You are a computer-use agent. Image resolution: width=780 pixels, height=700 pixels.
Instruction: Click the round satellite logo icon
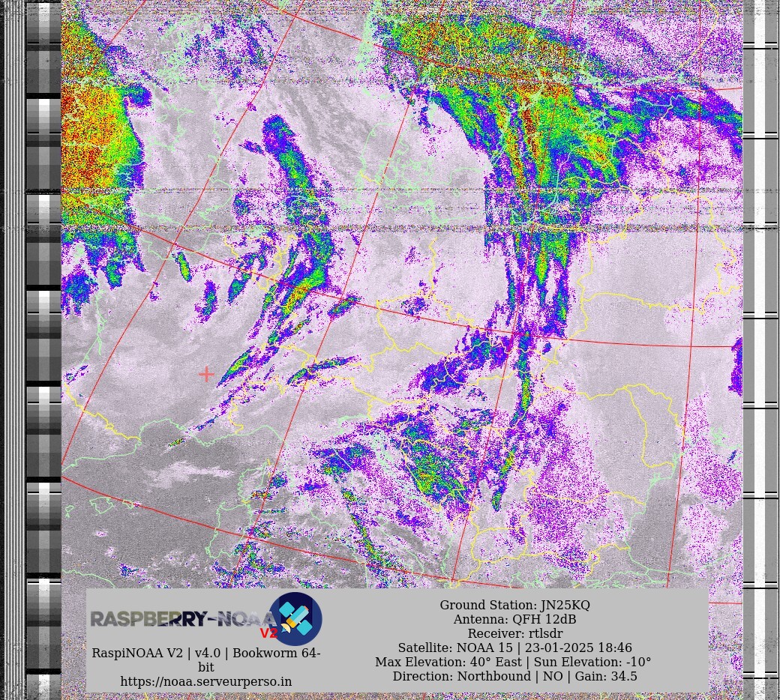click(x=295, y=619)
